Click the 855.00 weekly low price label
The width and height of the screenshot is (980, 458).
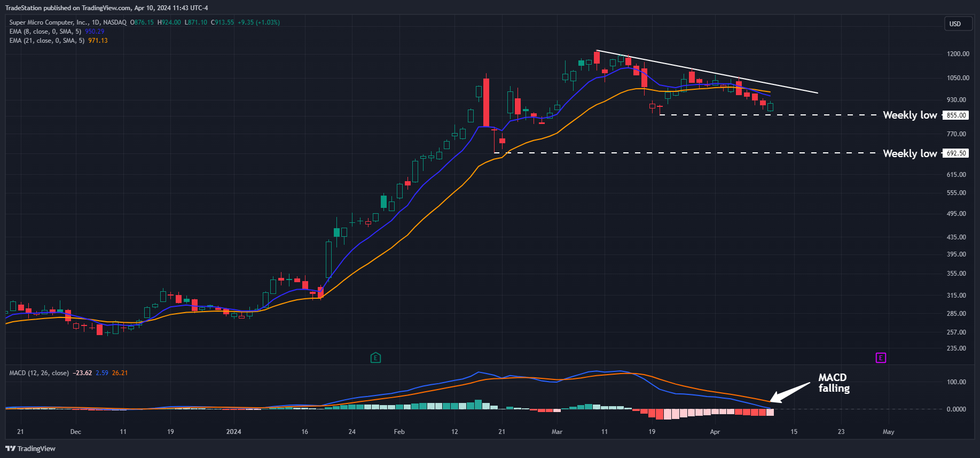[956, 115]
